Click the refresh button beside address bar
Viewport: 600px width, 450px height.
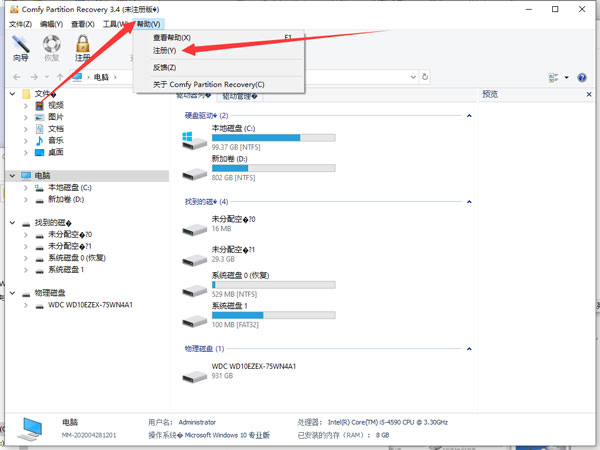click(425, 77)
